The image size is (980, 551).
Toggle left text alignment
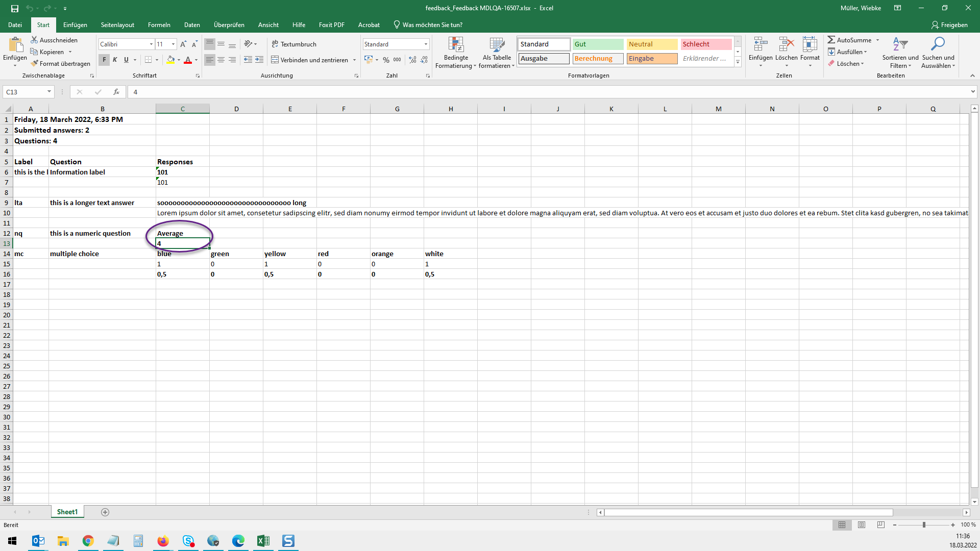tap(210, 60)
